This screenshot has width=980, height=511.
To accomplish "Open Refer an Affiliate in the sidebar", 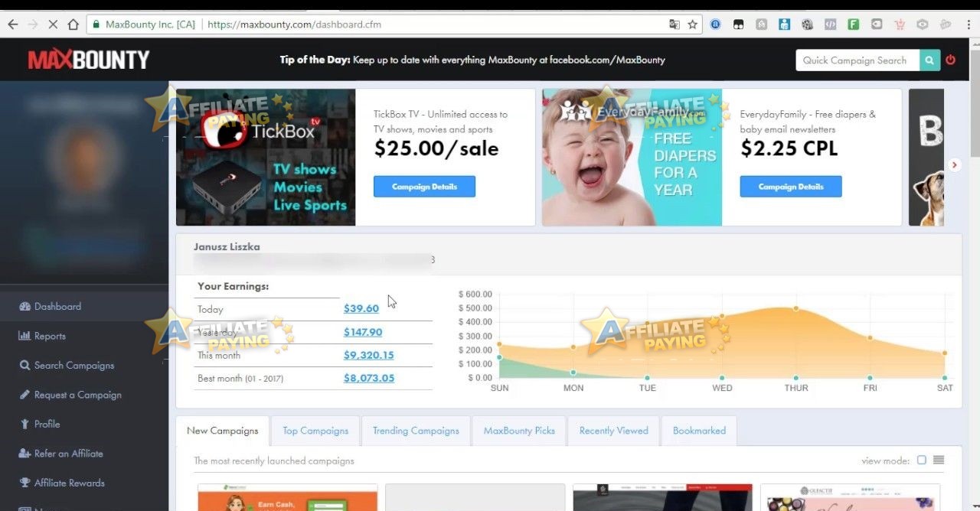I will point(68,453).
